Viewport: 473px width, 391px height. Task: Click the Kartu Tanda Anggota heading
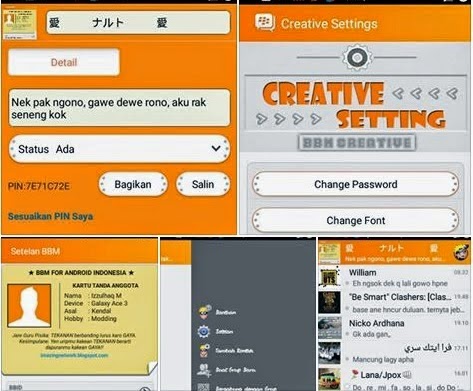coord(105,285)
